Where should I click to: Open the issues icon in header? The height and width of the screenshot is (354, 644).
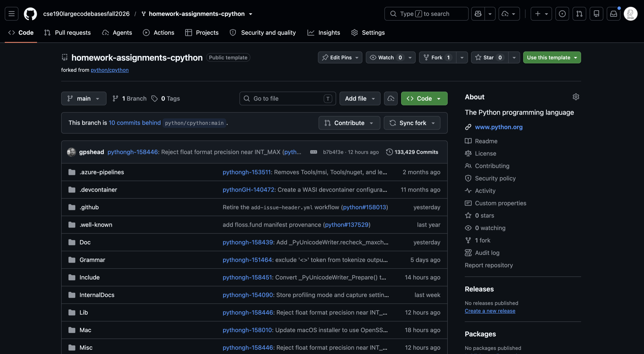coord(562,14)
